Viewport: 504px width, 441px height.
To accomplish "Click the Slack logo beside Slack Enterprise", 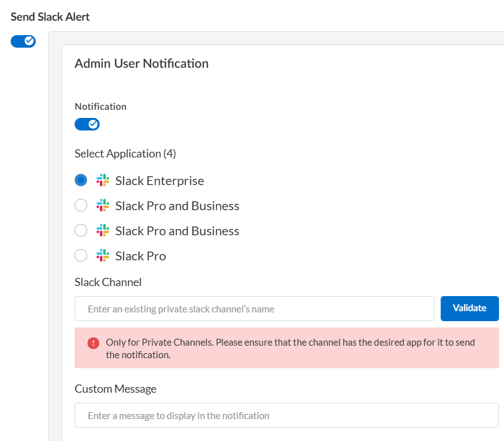I will point(103,181).
